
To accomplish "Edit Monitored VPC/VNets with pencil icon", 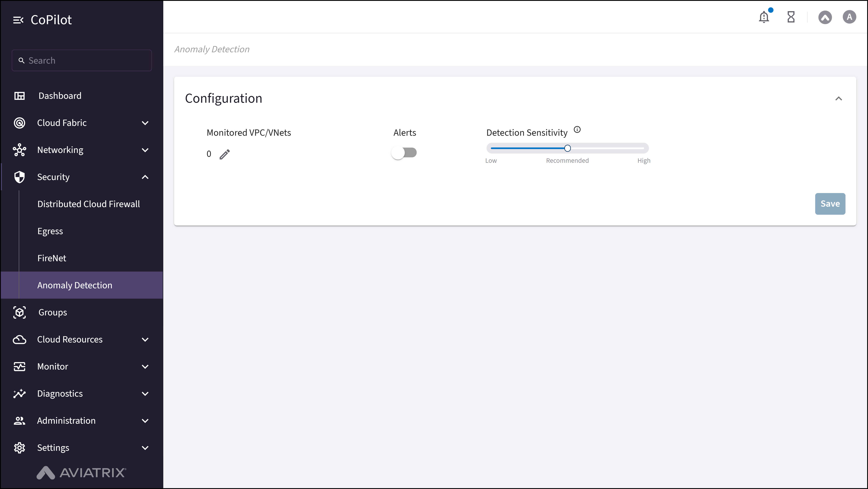I will click(225, 154).
